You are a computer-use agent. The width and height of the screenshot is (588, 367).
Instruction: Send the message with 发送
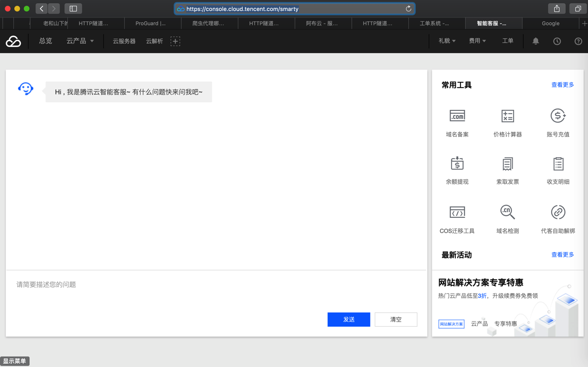click(349, 320)
